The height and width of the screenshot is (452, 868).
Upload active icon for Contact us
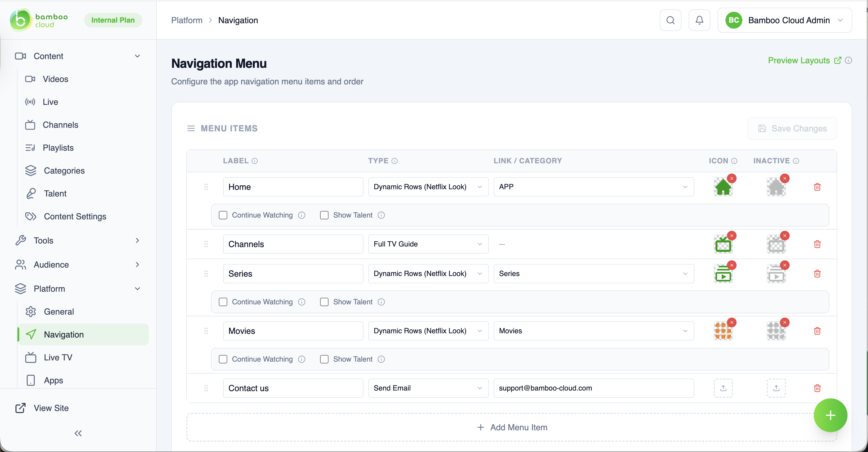723,388
